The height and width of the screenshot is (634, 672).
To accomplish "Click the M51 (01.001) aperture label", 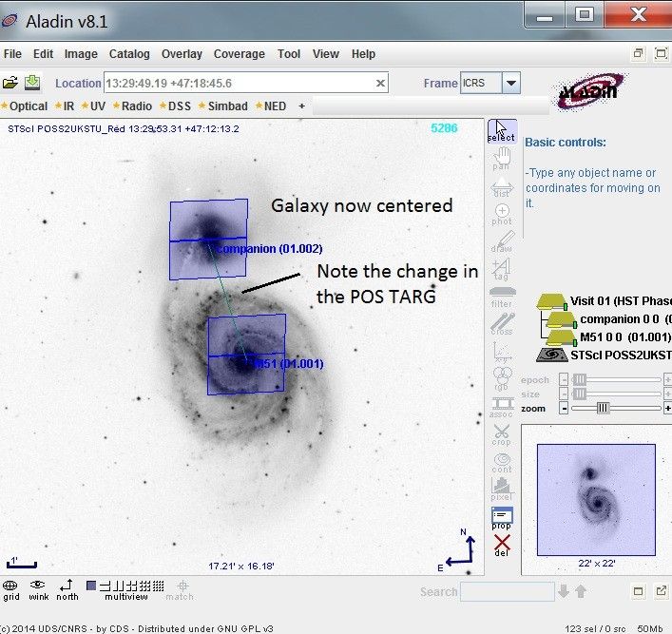I will pos(288,364).
